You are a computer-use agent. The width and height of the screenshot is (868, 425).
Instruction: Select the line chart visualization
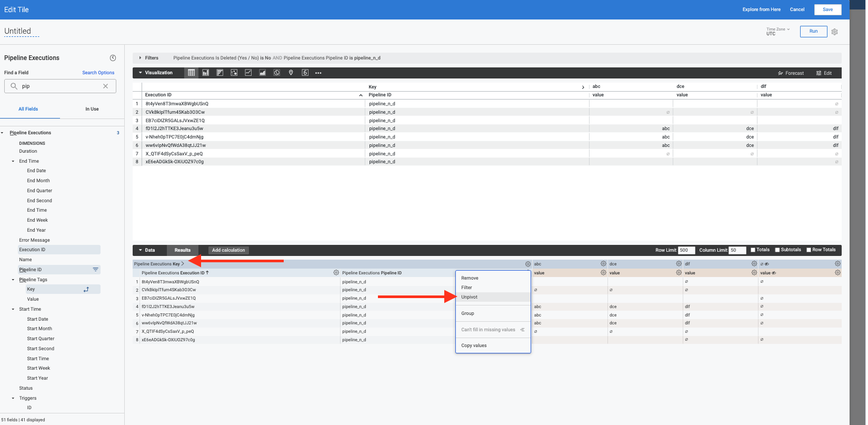pyautogui.click(x=248, y=73)
